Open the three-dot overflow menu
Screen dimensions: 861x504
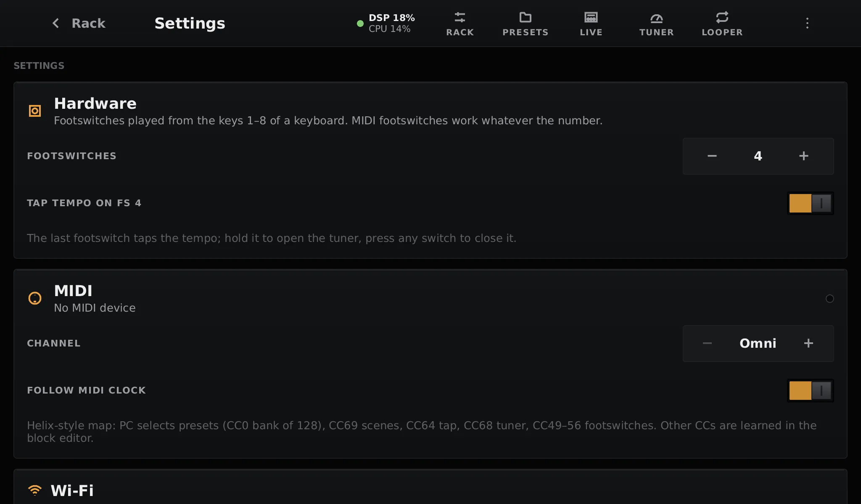(807, 23)
